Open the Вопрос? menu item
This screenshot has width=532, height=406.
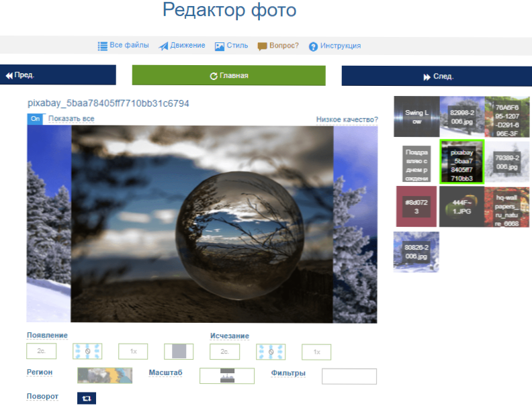coord(278,46)
